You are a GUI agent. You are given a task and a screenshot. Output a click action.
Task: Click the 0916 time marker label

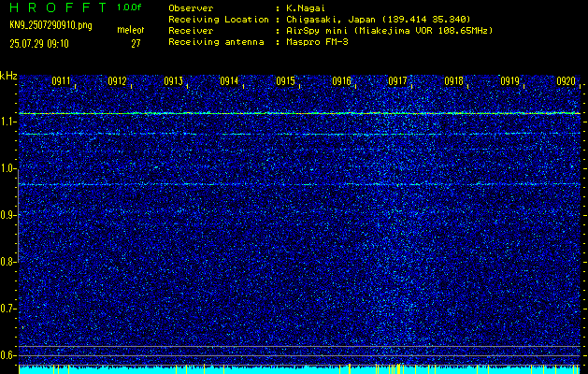(341, 81)
